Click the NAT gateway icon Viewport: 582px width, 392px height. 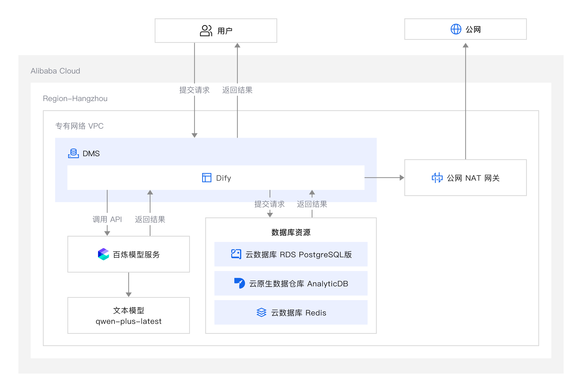(437, 178)
